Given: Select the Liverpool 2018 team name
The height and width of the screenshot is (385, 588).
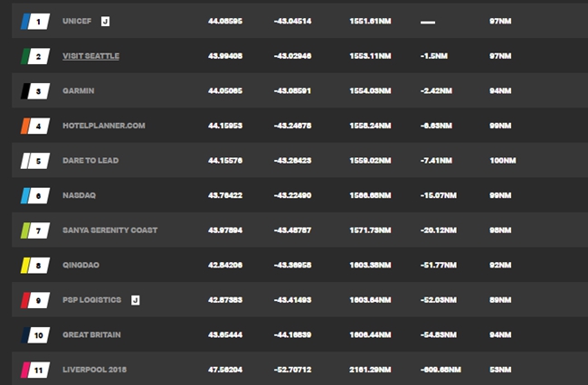Looking at the screenshot, I should point(94,370).
